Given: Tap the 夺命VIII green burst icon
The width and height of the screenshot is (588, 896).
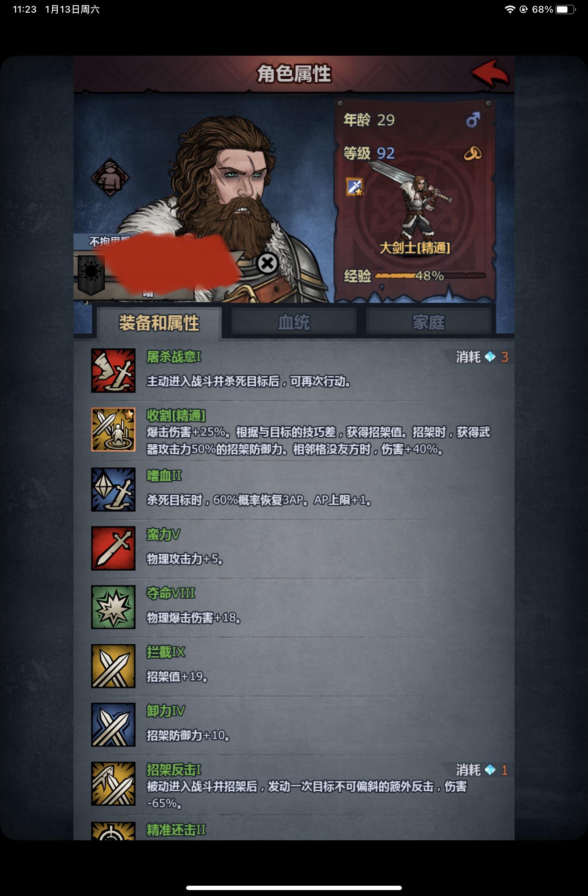Looking at the screenshot, I should pos(113,607).
